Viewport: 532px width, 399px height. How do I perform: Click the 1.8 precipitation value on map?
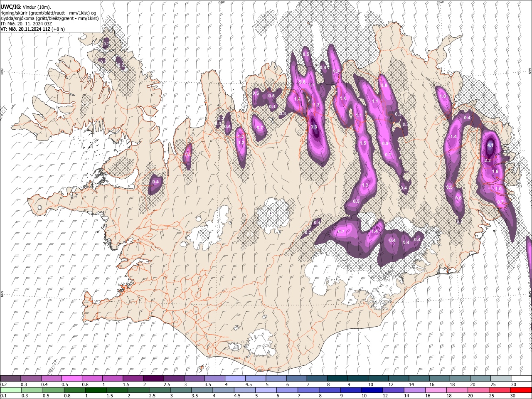[x=495, y=171]
